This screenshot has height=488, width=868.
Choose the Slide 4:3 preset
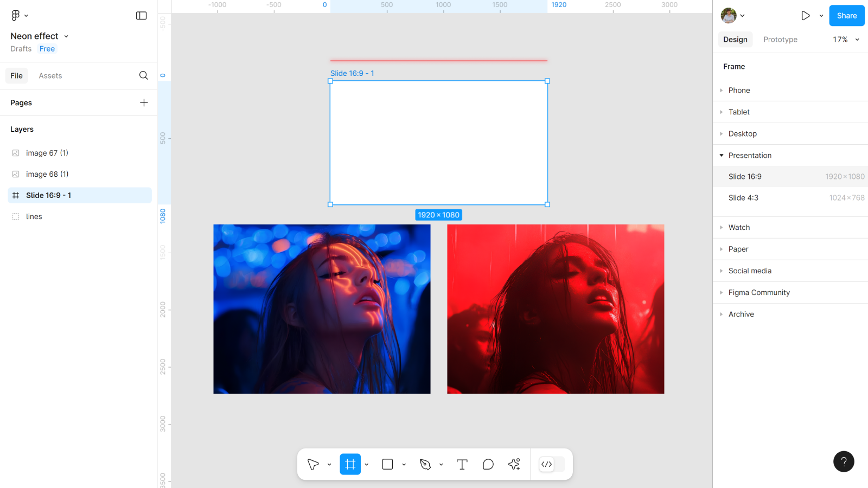tap(743, 198)
